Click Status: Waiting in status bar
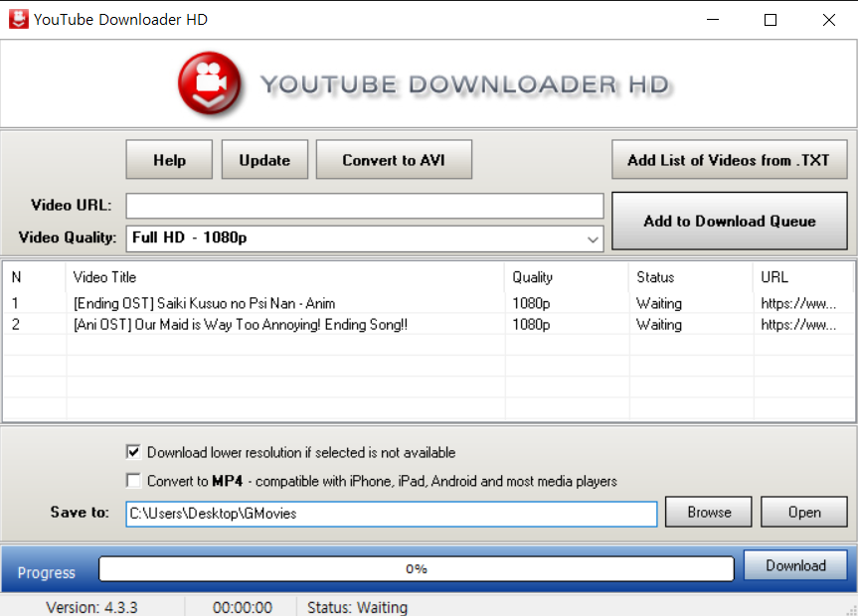Image resolution: width=858 pixels, height=616 pixels. click(x=357, y=607)
